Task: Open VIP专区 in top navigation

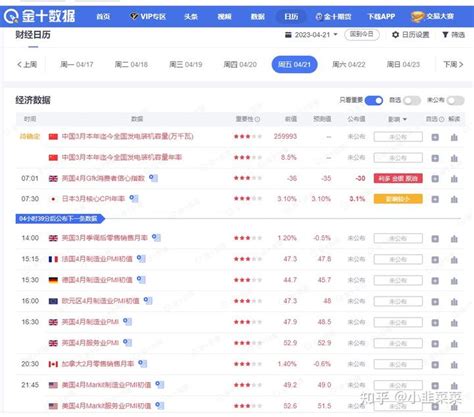Action: (148, 16)
